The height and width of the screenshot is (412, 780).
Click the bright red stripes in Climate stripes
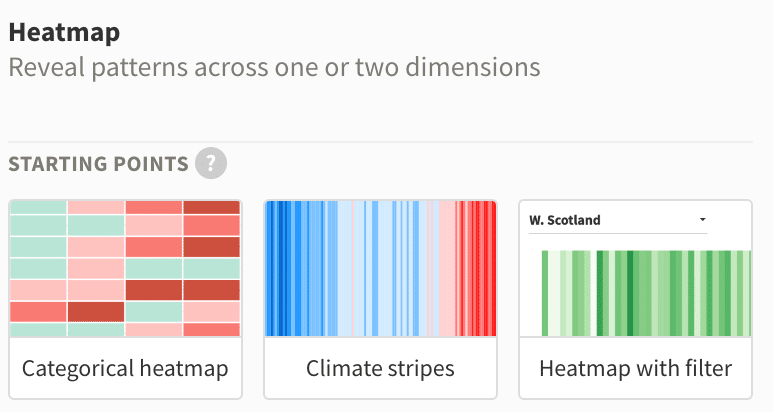(480, 268)
